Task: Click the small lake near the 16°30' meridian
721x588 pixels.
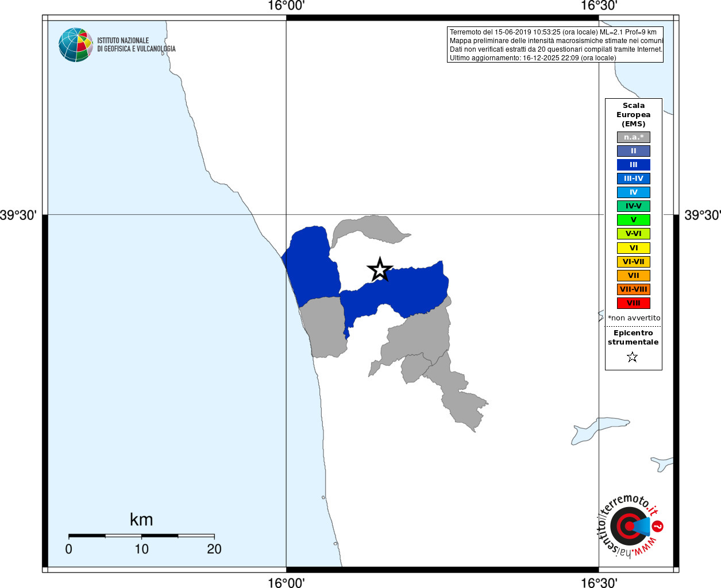Action: pyautogui.click(x=600, y=430)
